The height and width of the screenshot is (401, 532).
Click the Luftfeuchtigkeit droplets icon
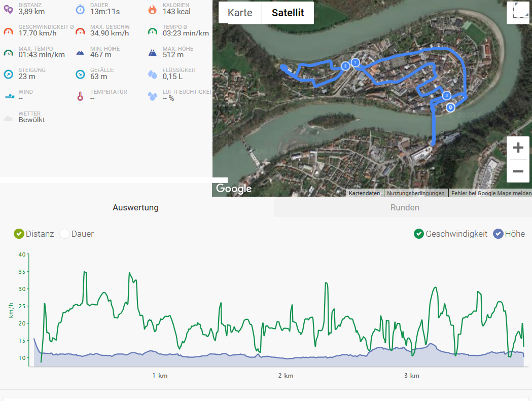[152, 96]
